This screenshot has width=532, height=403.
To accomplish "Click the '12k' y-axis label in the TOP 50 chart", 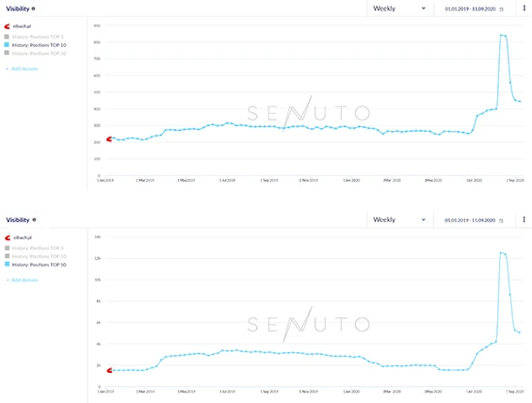I will (98, 259).
